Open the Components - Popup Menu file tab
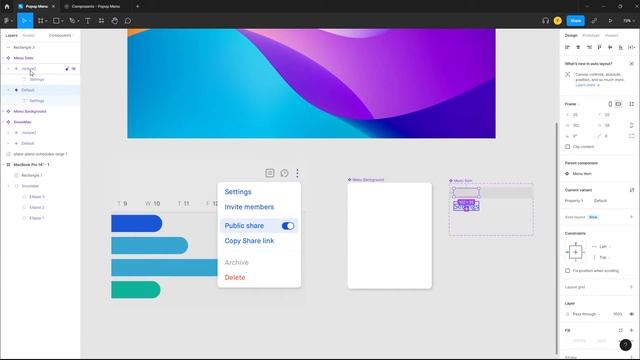Image resolution: width=640 pixels, height=360 pixels. click(x=96, y=7)
